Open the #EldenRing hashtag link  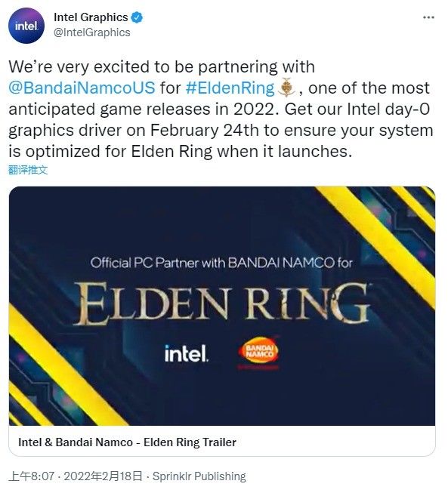point(230,88)
